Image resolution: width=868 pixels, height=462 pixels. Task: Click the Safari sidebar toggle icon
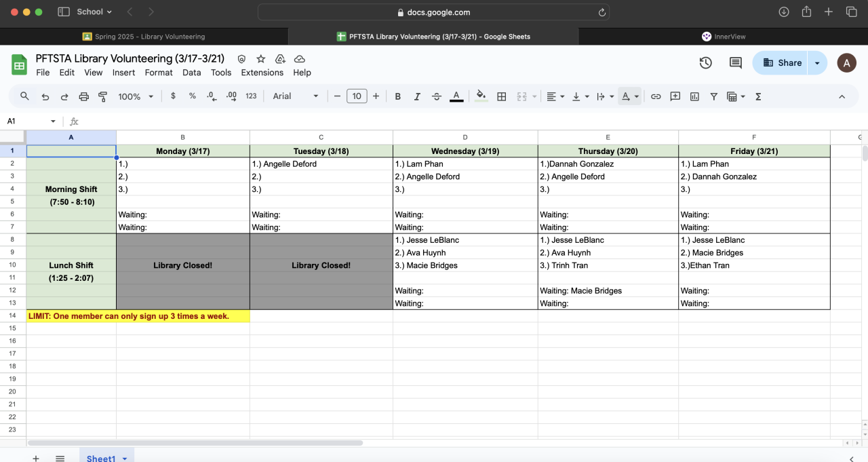tap(64, 12)
